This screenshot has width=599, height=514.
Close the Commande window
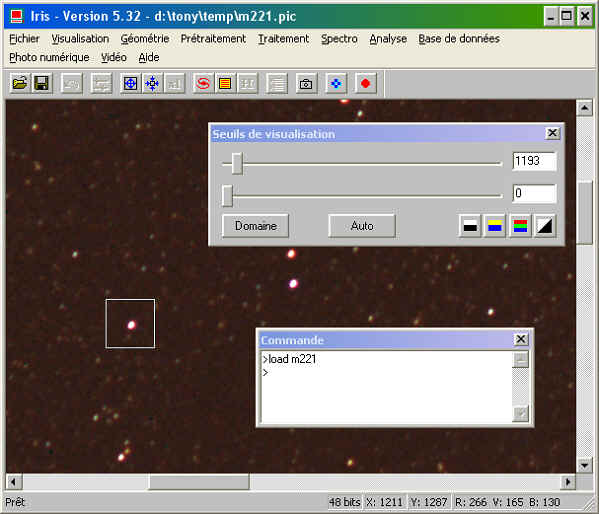[x=521, y=339]
